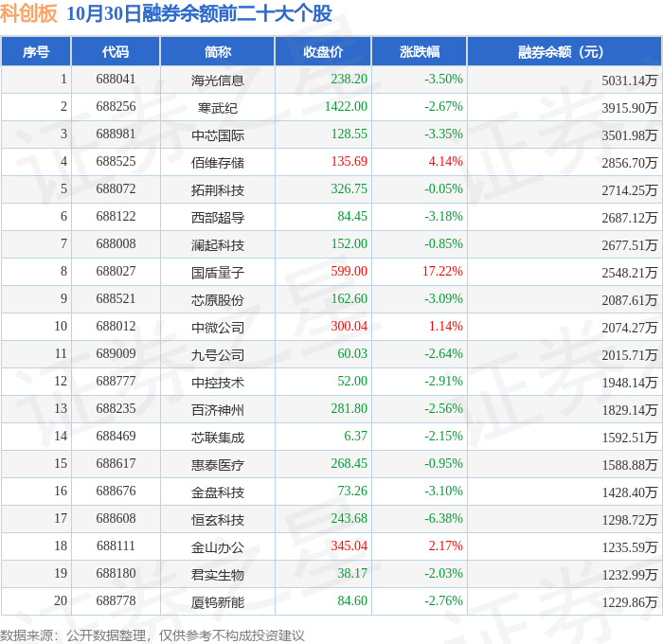Click stock code 689009
Viewport: 663px width, 644px height.
point(116,353)
